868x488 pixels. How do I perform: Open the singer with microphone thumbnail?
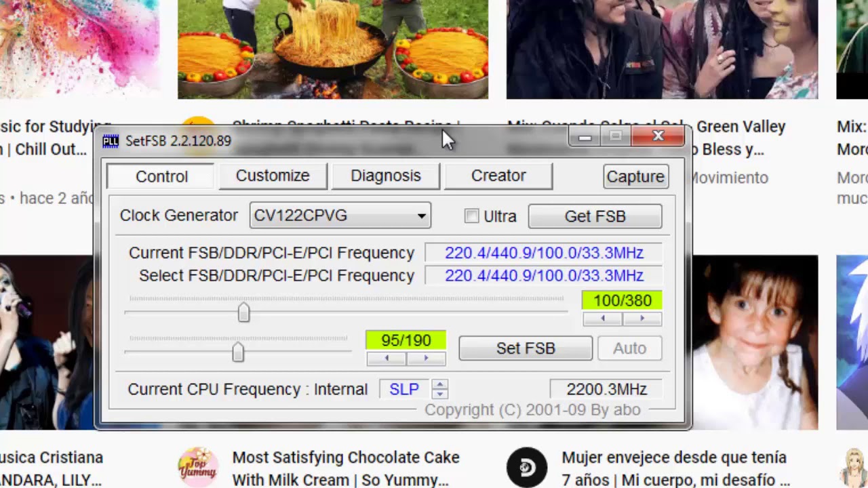(x=47, y=342)
